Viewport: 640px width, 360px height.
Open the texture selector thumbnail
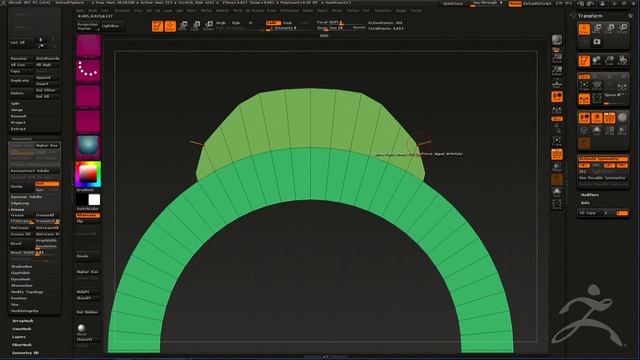click(x=88, y=122)
